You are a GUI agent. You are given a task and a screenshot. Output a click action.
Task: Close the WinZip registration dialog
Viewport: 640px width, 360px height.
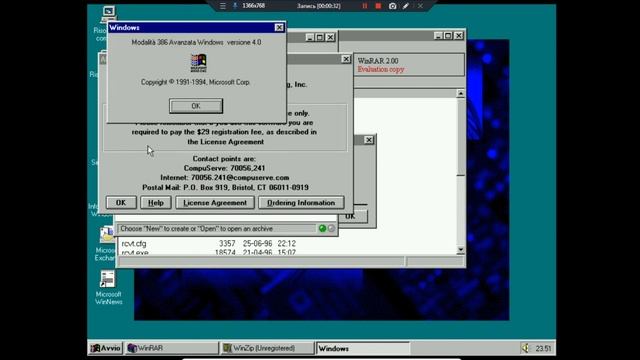346,59
